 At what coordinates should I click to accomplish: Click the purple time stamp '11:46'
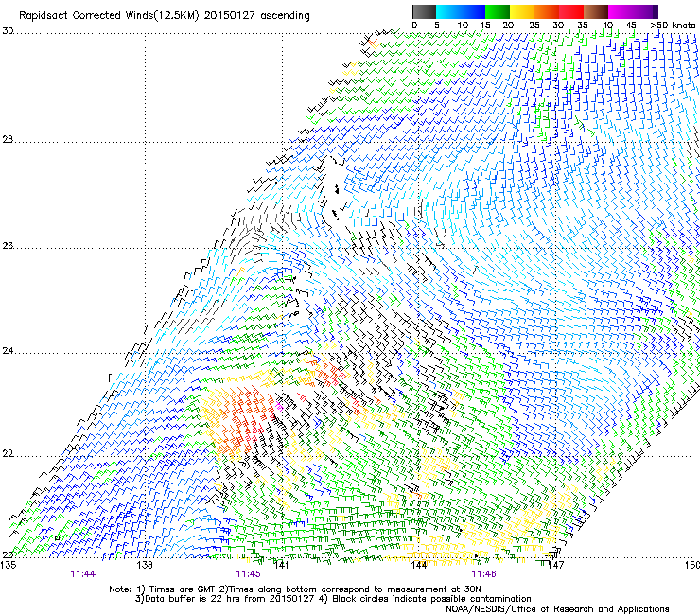pos(484,574)
